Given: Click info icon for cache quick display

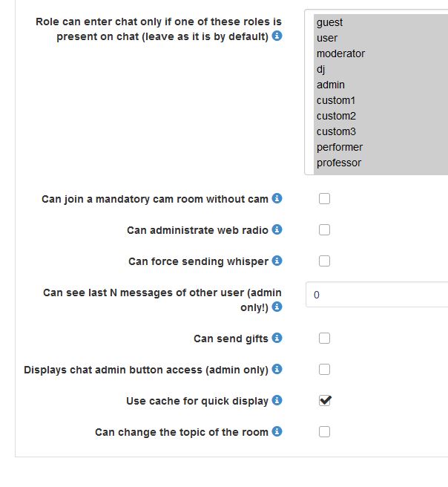Looking at the screenshot, I should pos(277,400).
